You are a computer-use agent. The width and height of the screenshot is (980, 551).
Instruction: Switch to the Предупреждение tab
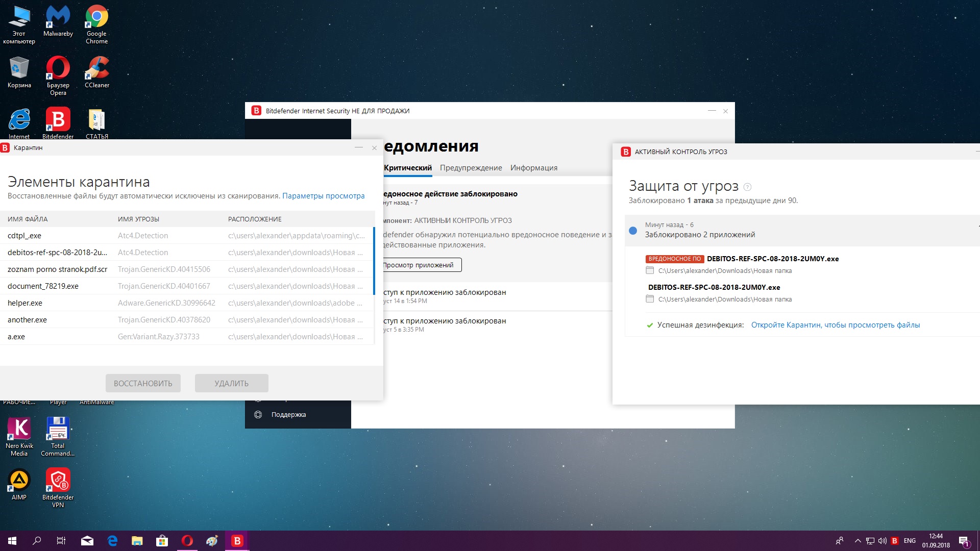pyautogui.click(x=471, y=168)
